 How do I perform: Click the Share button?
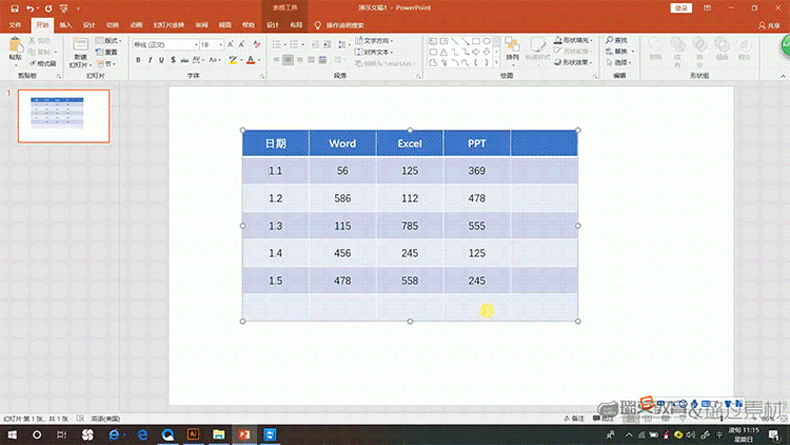769,25
